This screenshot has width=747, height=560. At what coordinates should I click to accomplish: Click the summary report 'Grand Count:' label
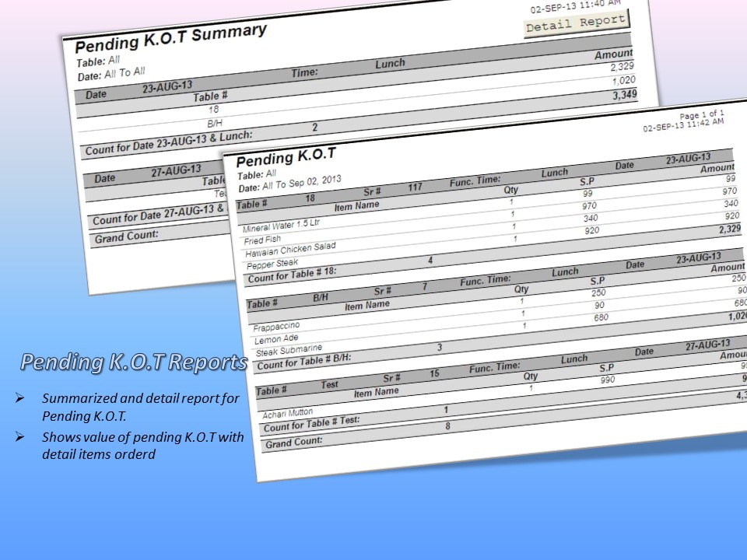point(126,236)
